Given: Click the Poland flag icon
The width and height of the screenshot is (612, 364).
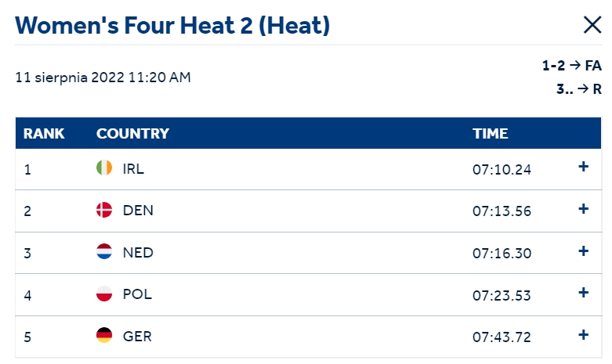Looking at the screenshot, I should tap(104, 294).
